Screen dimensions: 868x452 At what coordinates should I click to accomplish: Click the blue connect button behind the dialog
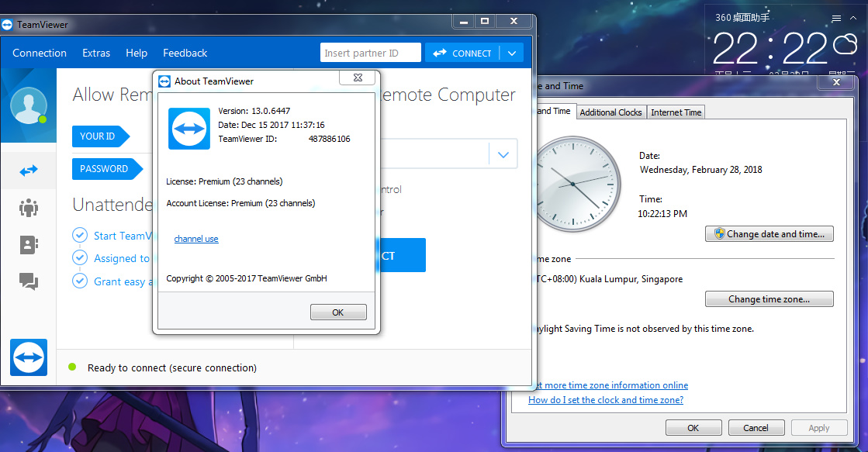click(x=403, y=255)
